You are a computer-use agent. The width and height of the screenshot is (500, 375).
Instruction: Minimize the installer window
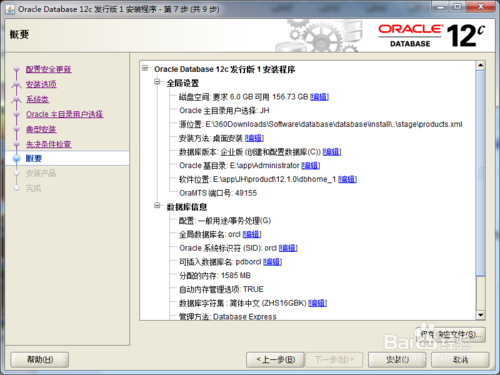tap(441, 6)
